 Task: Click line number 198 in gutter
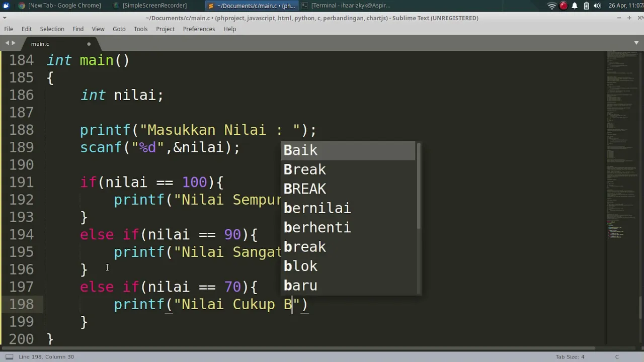[22, 304]
